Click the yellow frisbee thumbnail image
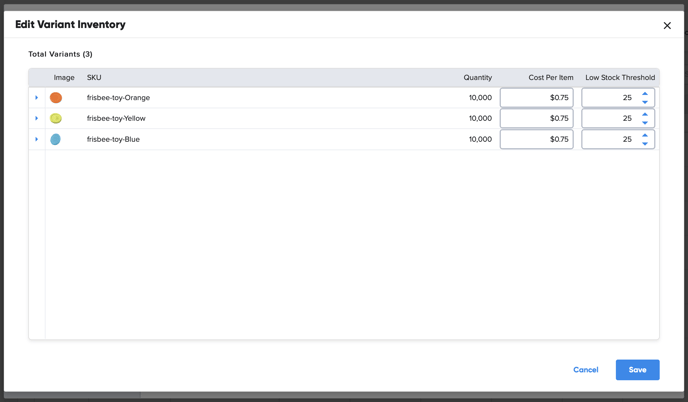Screen dimensions: 688x402 click(x=56, y=118)
